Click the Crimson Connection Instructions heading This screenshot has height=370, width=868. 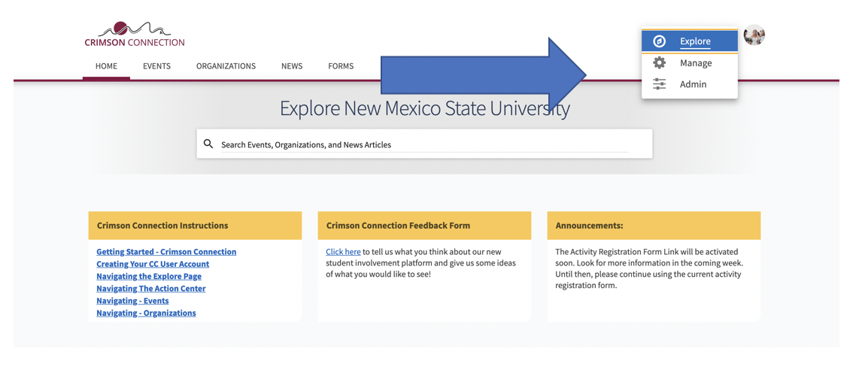click(162, 225)
